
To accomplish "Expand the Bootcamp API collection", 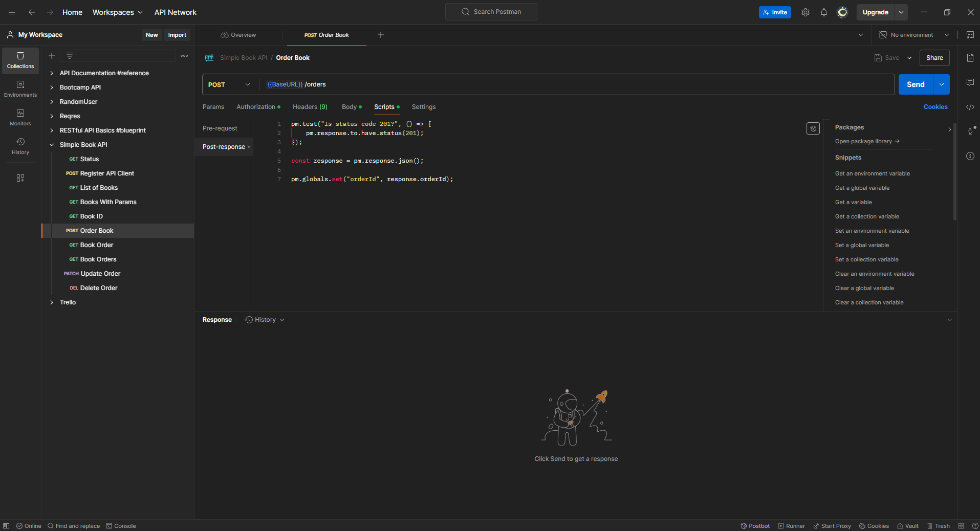I will [52, 87].
